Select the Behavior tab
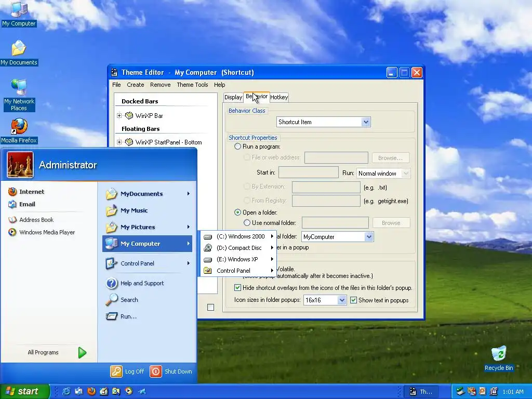The width and height of the screenshot is (532, 399). tap(257, 97)
